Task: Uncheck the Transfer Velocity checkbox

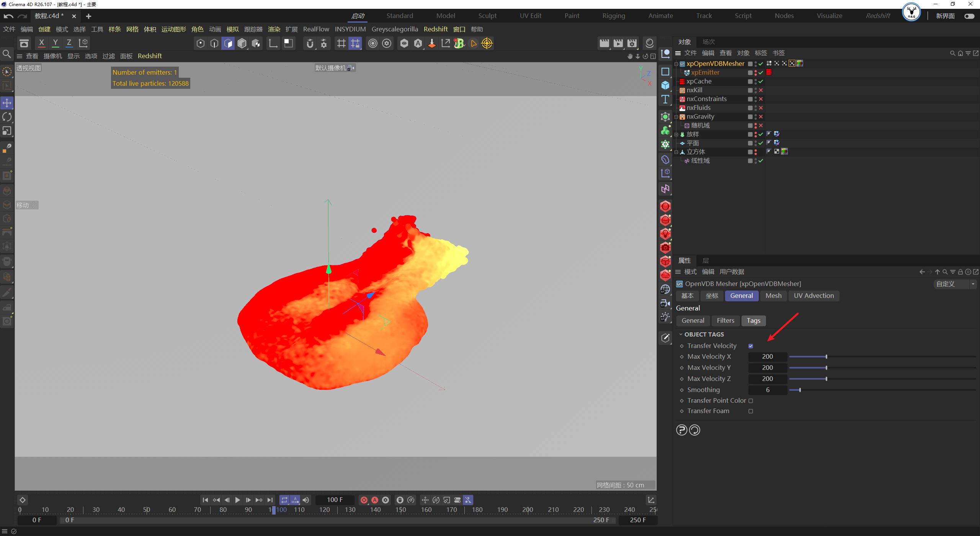Action: 751,346
